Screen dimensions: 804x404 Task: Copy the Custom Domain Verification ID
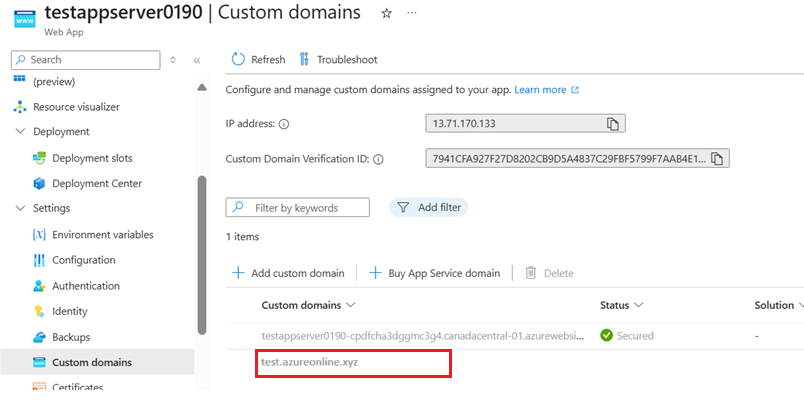click(x=717, y=159)
